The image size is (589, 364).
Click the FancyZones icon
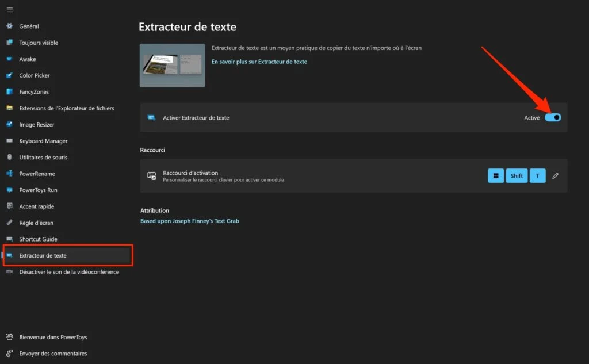(10, 91)
